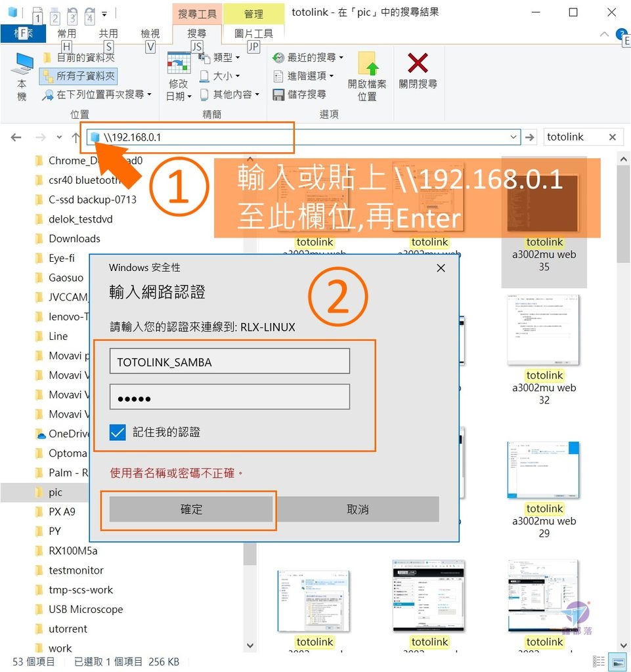Open 大小 size filter dropdown
Viewport: 631px width, 672px height.
pos(219,76)
